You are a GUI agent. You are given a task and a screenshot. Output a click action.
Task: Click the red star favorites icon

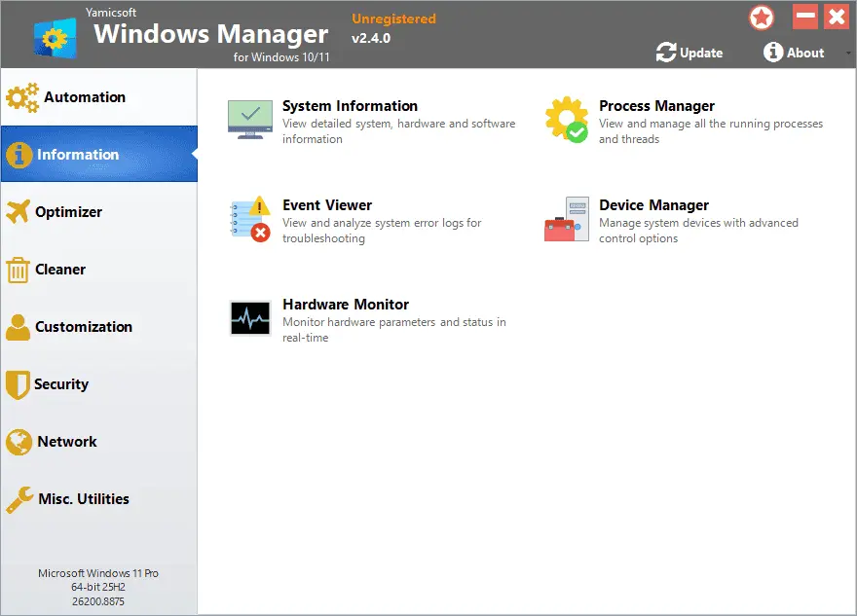tap(762, 18)
